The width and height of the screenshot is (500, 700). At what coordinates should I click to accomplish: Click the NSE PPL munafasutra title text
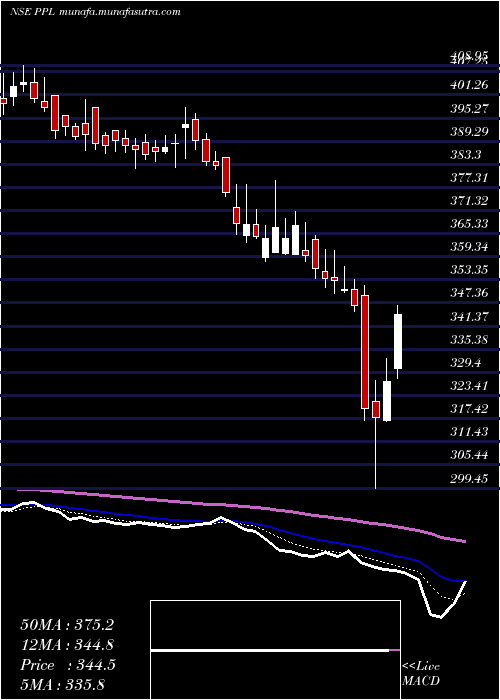pyautogui.click(x=95, y=12)
